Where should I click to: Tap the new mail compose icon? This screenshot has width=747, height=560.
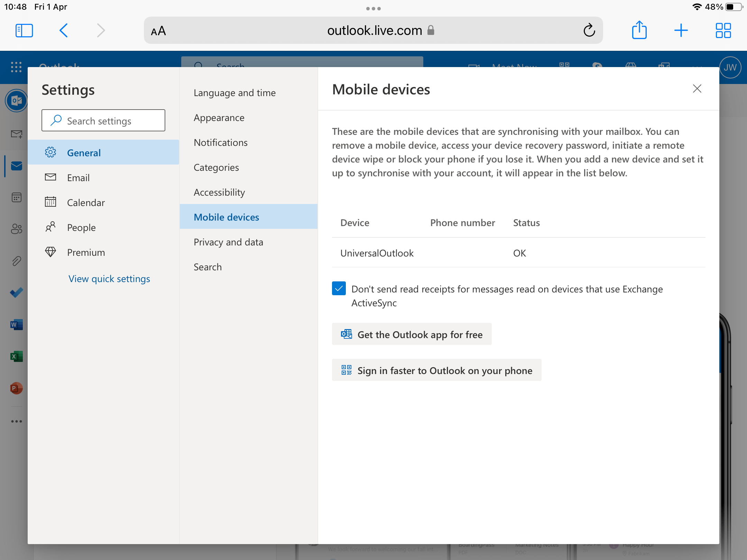click(16, 134)
